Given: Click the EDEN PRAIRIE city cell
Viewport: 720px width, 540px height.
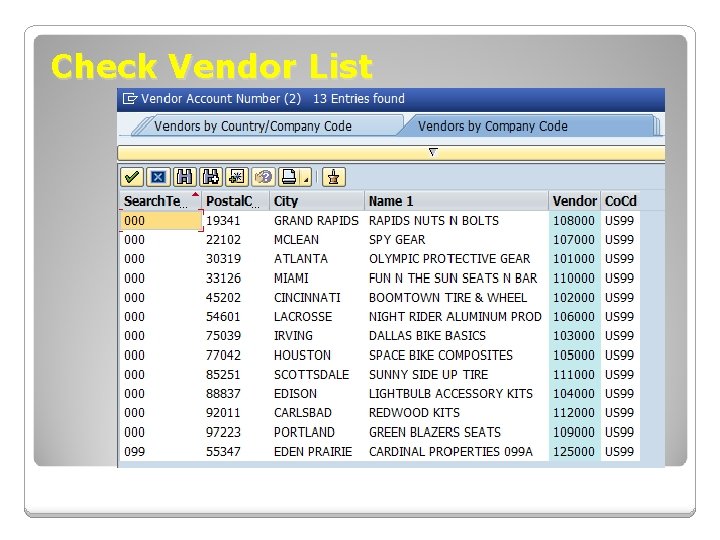Looking at the screenshot, I should point(313,452).
